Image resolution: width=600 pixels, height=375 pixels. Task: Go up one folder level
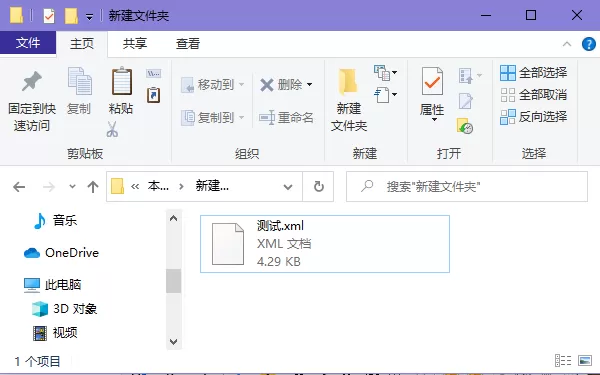(x=93, y=187)
